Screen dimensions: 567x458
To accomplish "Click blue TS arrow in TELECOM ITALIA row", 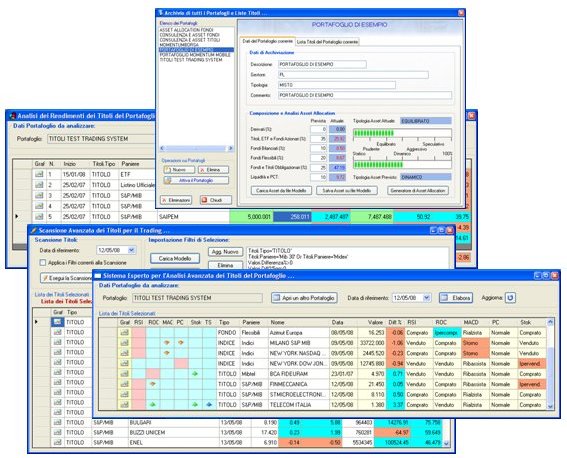I will coord(209,405).
